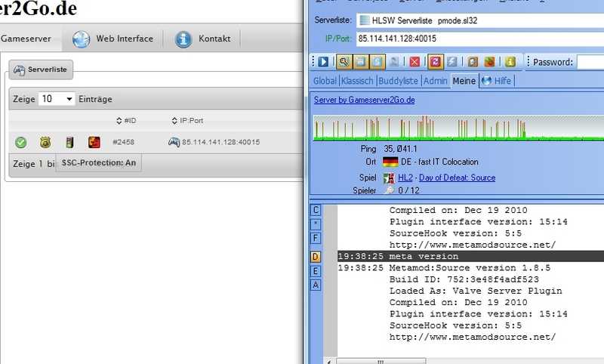This screenshot has width=604, height=364.
Task: Click the blue info icon next to Kontakt
Action: (183, 39)
